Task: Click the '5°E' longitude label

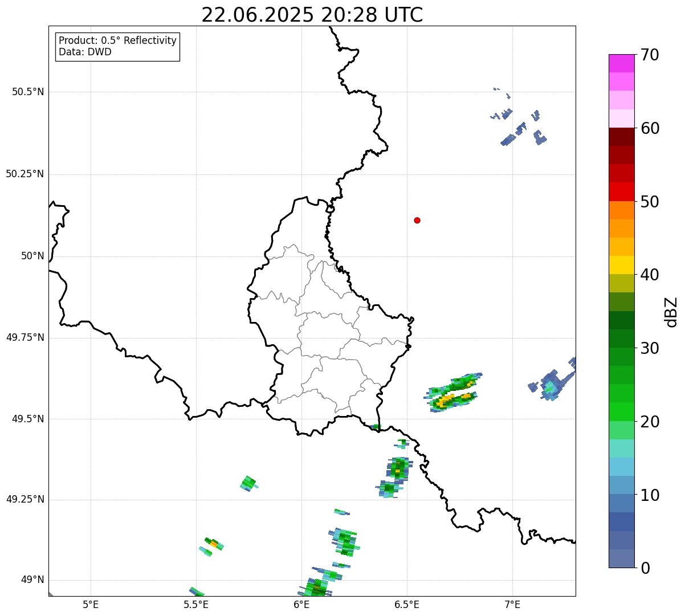Action: click(91, 604)
